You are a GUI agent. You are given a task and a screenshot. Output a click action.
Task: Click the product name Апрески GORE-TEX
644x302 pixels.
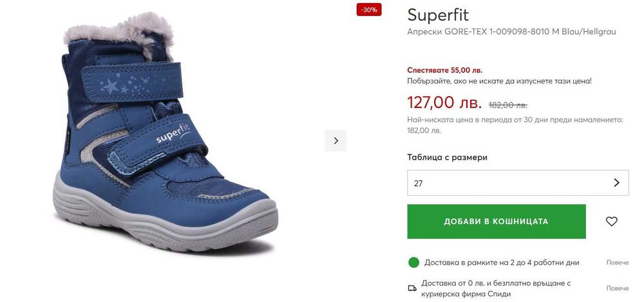[x=511, y=32]
